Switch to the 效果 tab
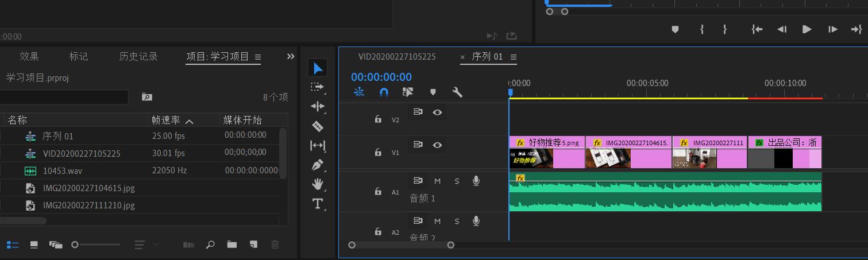Screen dimensions: 868x260 [29, 56]
